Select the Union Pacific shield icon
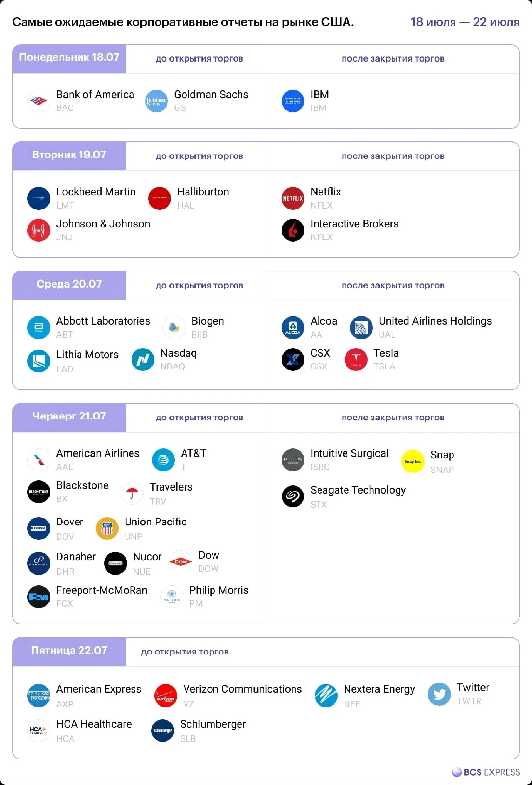532x785 pixels. pyautogui.click(x=107, y=528)
